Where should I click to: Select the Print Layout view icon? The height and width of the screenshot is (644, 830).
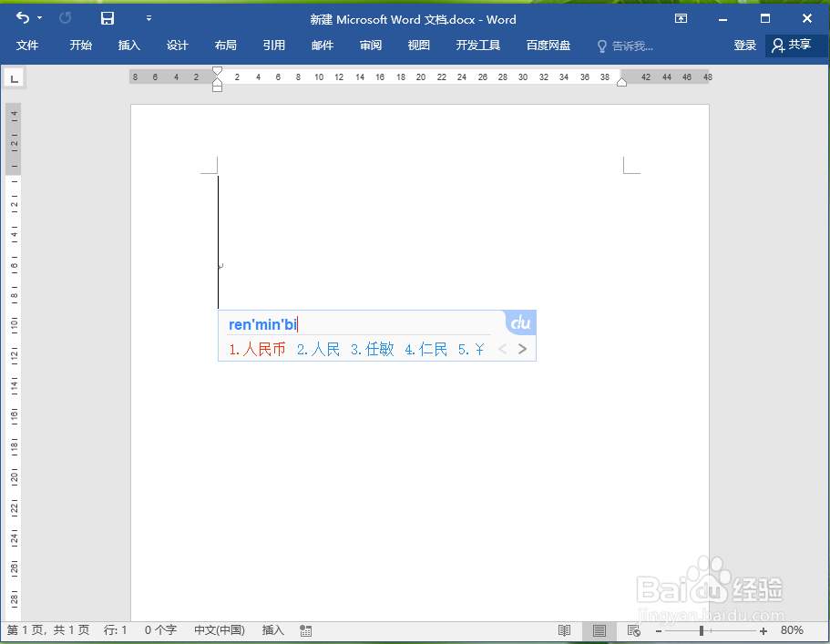(599, 630)
